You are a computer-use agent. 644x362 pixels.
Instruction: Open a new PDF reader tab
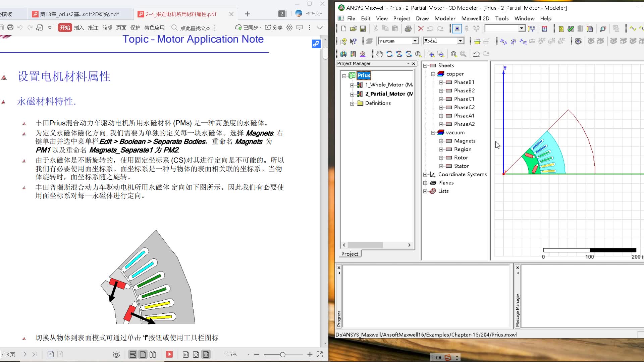(x=247, y=14)
